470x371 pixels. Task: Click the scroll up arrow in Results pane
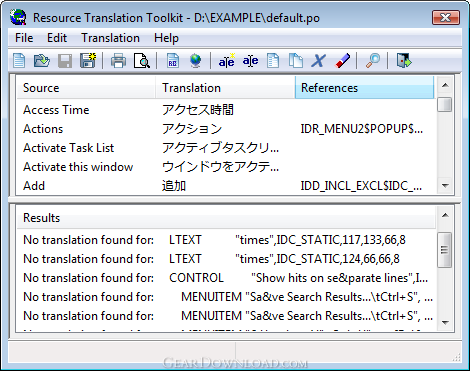tap(445, 215)
